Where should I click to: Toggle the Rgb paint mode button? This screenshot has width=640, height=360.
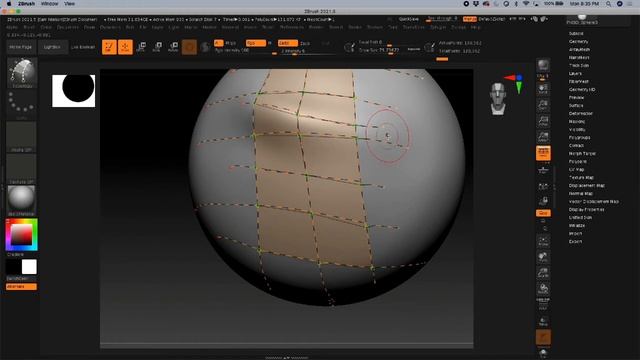(x=256, y=43)
